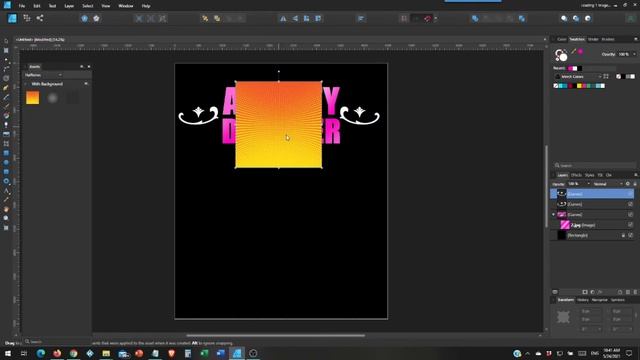
Task: Open the swatch Opacity dropdown arrow
Action: (x=634, y=54)
